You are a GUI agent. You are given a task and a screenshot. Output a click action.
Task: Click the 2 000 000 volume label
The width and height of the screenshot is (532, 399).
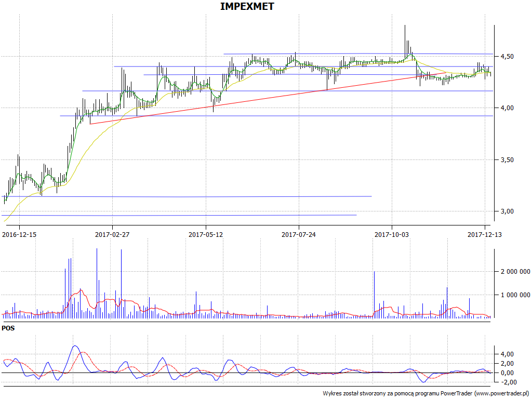point(515,272)
